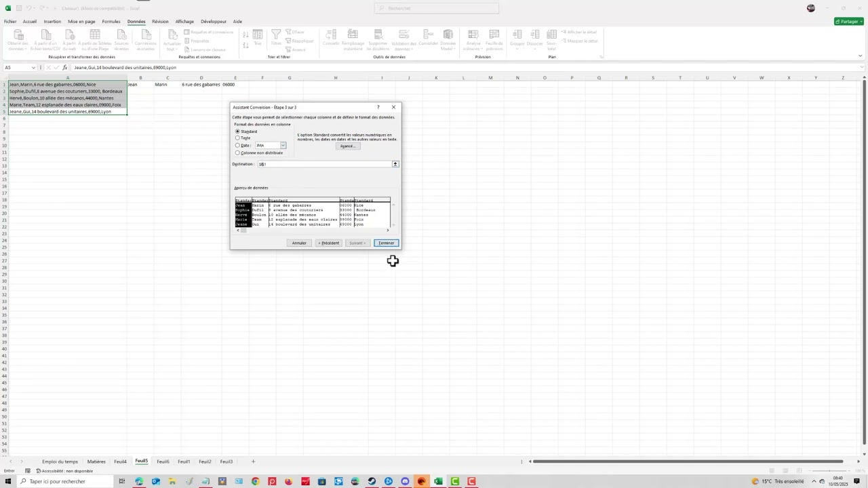Click the Convertir ribbon icon
The height and width of the screenshot is (488, 868).
coord(331,38)
